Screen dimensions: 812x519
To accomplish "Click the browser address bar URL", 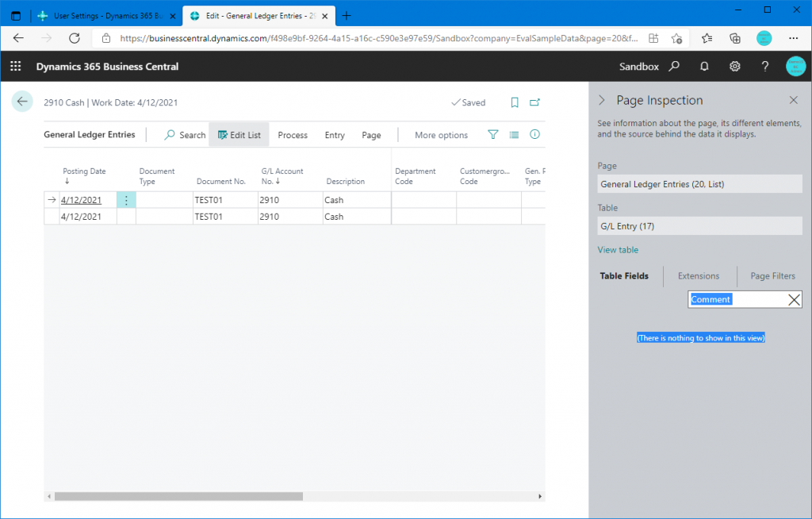I will point(379,38).
